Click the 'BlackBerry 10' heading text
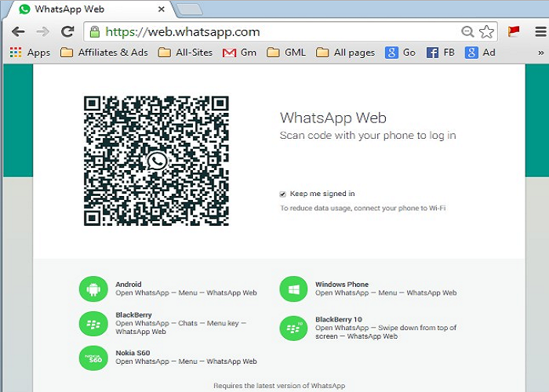This screenshot has height=392, width=549. click(339, 319)
